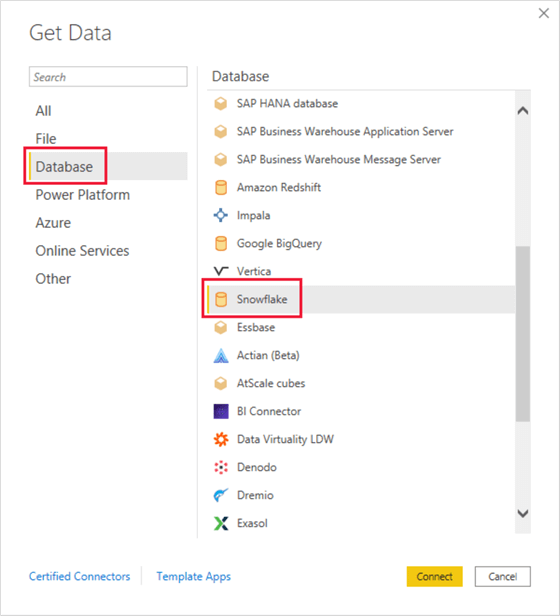
Task: Open the Online Services category
Action: (82, 251)
